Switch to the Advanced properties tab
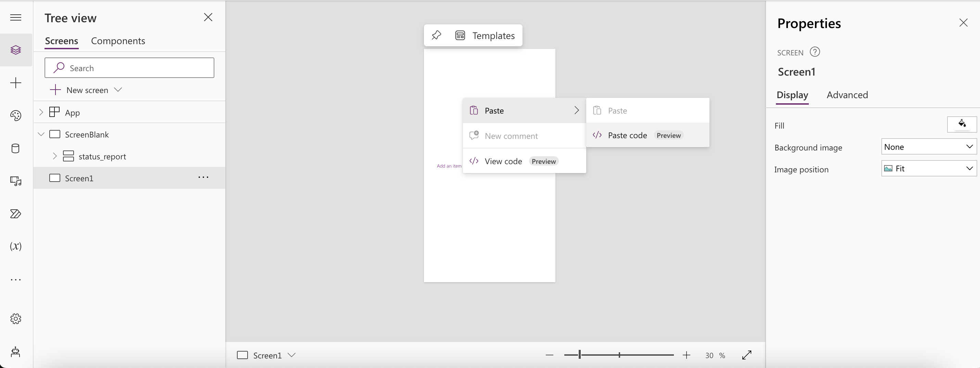Screen dimensions: 980x368 click(x=847, y=95)
